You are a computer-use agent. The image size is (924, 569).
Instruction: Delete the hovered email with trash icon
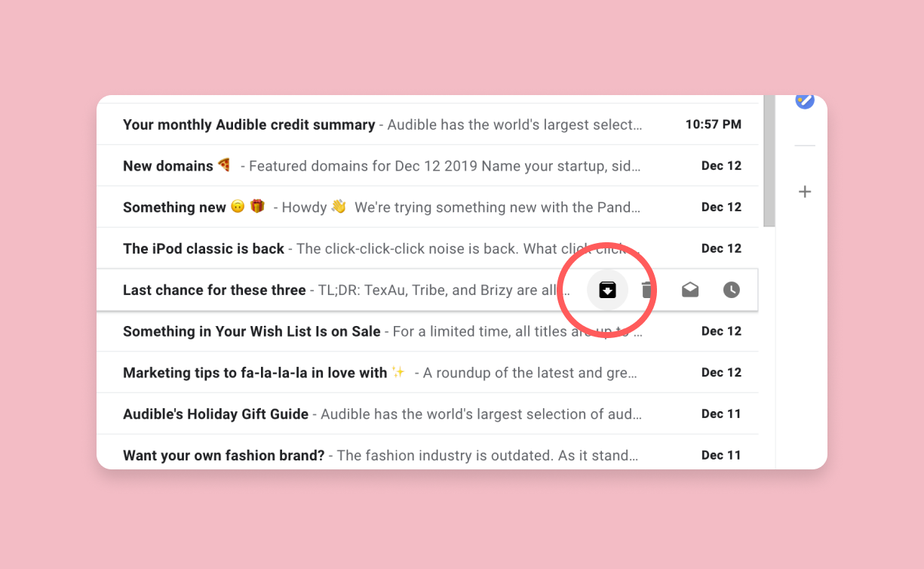click(646, 290)
